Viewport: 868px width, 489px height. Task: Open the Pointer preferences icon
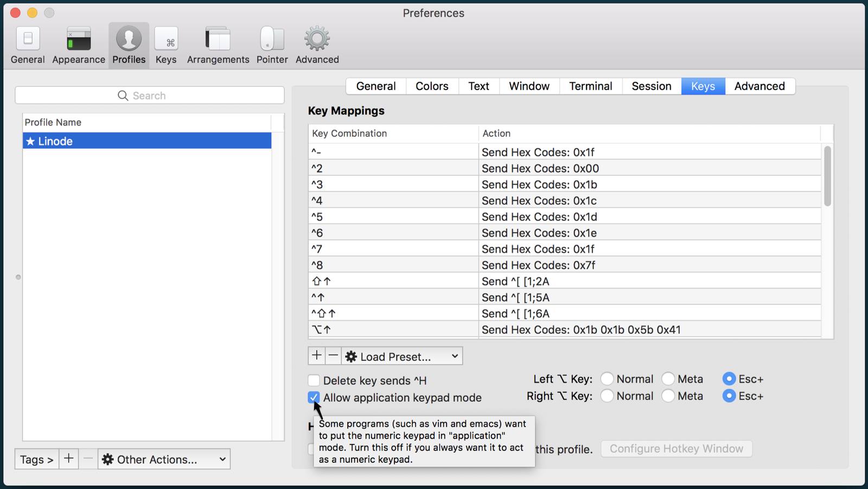(x=272, y=46)
